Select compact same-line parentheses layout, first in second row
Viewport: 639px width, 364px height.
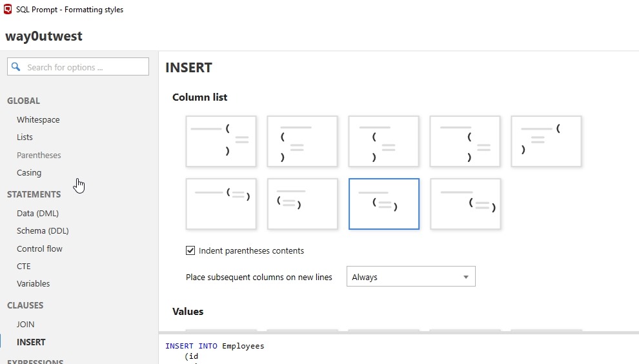point(221,204)
